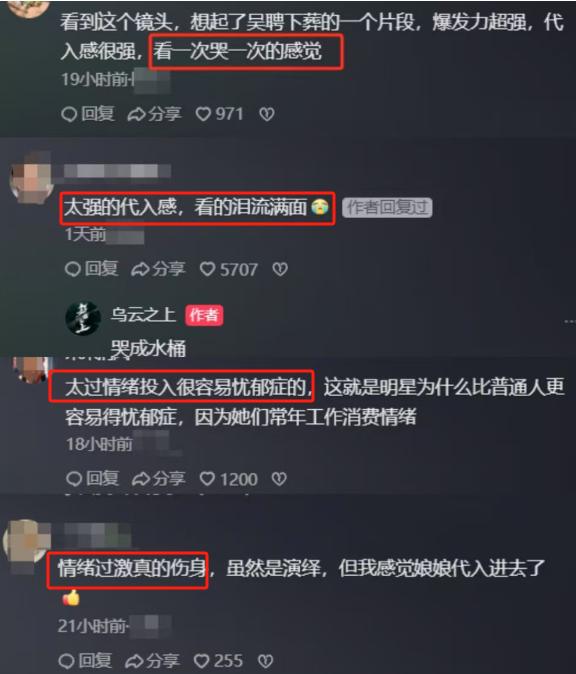
Task: Dislike the comment with 255 likes
Action: tap(266, 661)
